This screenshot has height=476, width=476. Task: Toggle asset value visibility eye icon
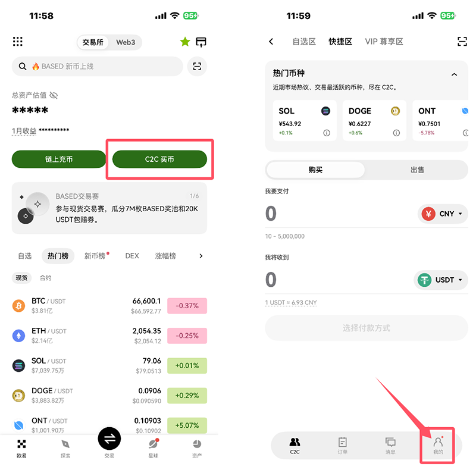(54, 95)
